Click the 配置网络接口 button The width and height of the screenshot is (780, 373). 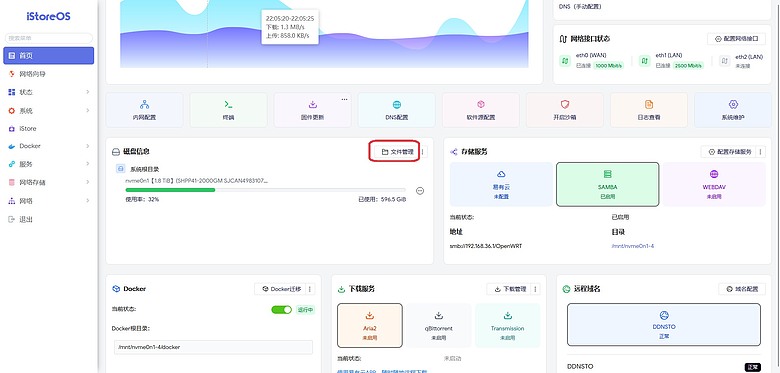pyautogui.click(x=736, y=39)
